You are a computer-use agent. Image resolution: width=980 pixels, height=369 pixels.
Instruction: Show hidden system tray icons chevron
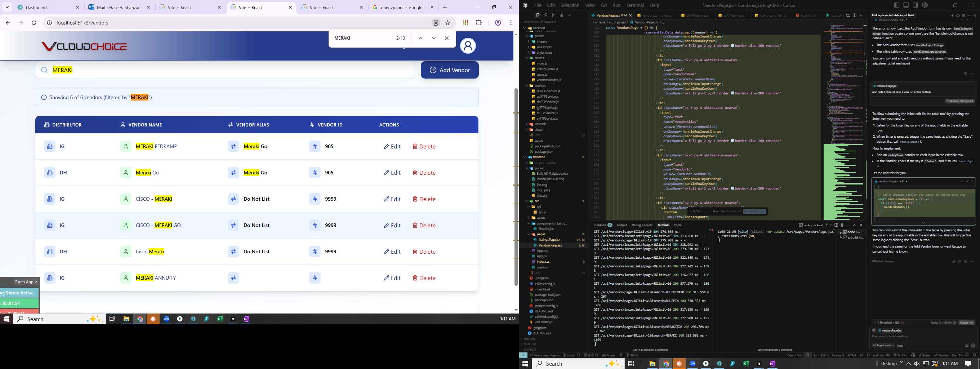(908, 364)
